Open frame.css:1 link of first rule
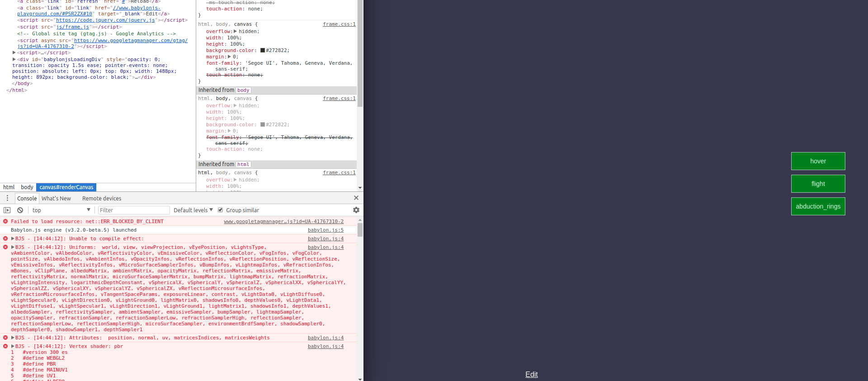This screenshot has height=381, width=868. click(339, 24)
